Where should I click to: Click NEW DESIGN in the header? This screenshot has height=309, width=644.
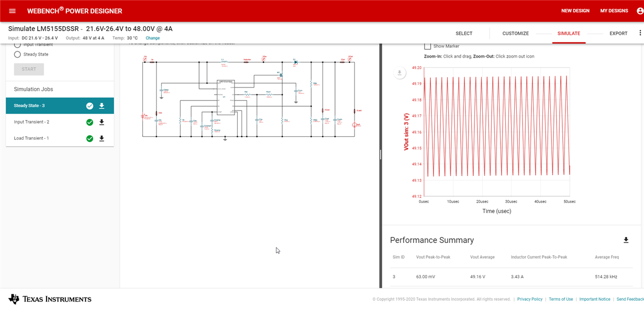click(x=575, y=11)
